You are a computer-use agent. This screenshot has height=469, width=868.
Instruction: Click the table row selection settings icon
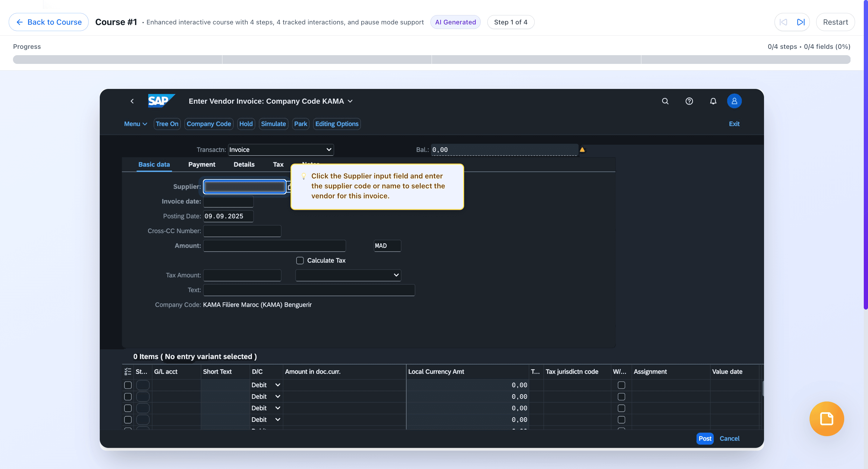128,371
